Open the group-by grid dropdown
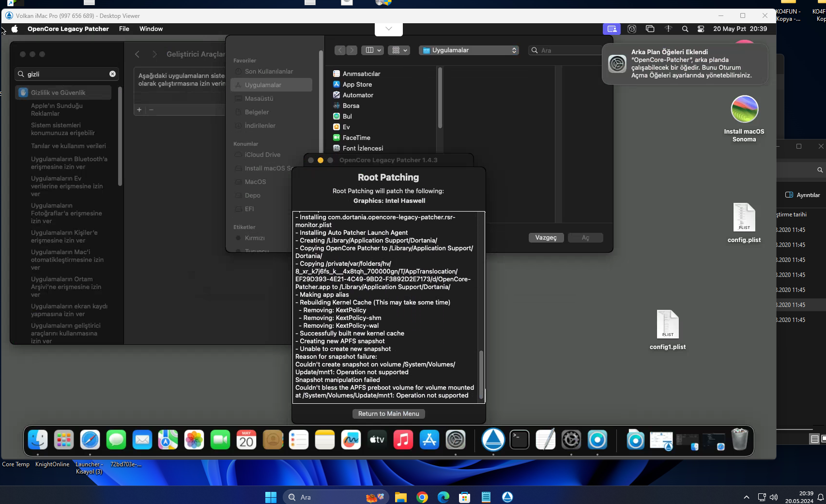The width and height of the screenshot is (826, 504). pyautogui.click(x=400, y=50)
